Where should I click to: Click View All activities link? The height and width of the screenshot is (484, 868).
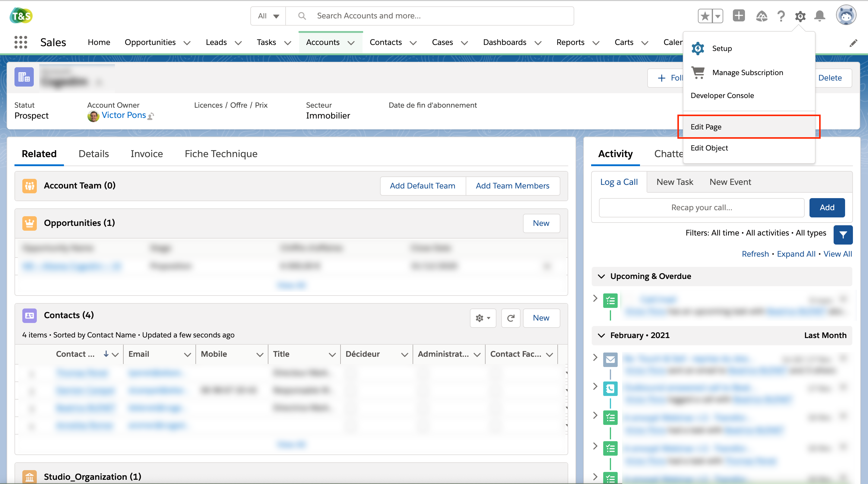point(838,254)
